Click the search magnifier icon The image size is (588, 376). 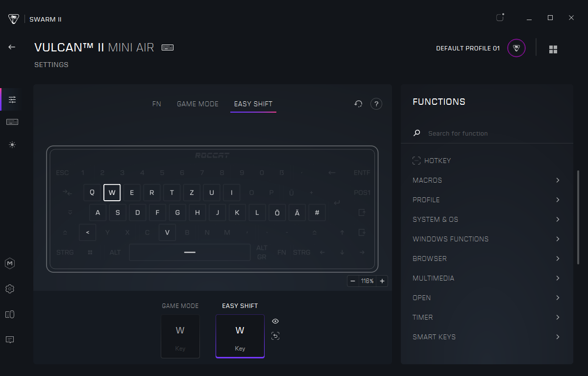pos(417,133)
